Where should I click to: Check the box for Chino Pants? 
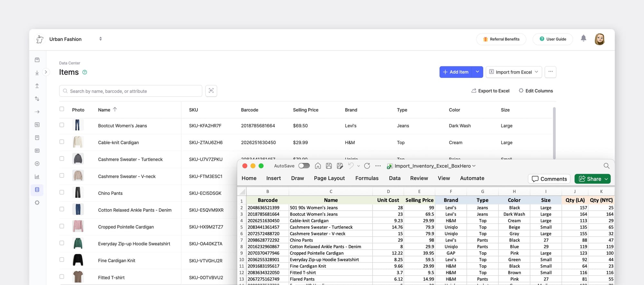click(62, 192)
